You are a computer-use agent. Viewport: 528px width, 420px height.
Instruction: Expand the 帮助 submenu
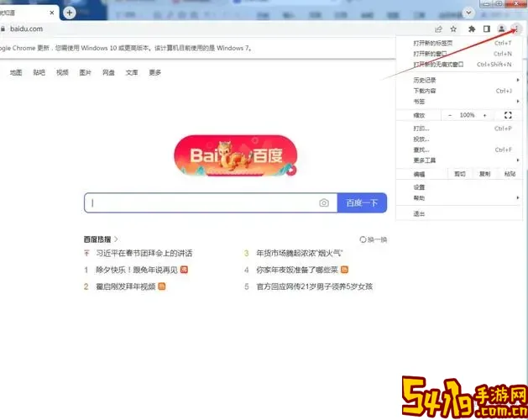point(459,198)
